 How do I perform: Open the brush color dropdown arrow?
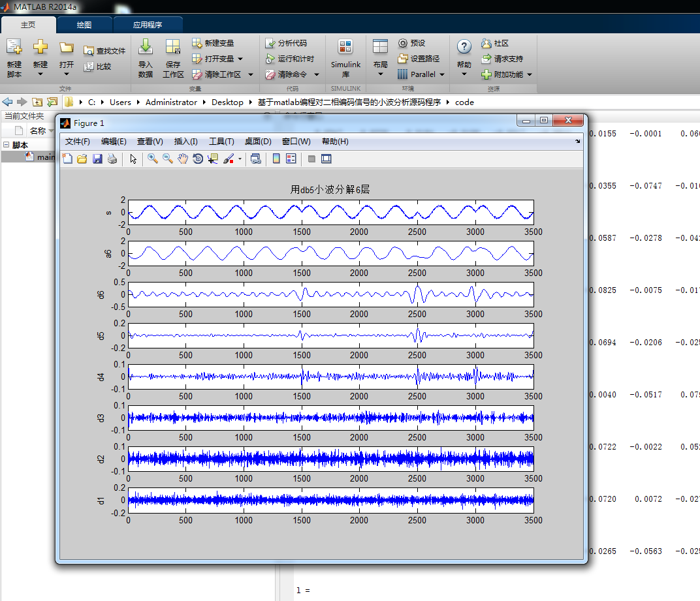240,159
